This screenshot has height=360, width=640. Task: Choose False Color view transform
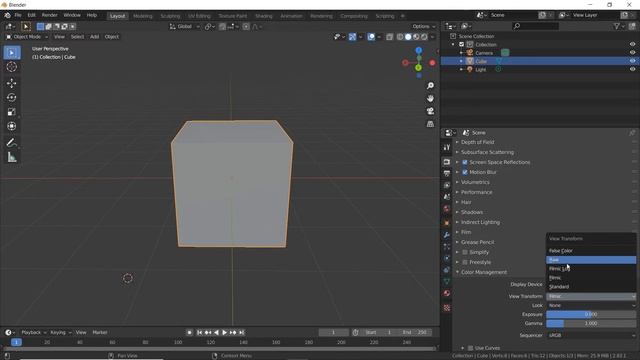591,251
